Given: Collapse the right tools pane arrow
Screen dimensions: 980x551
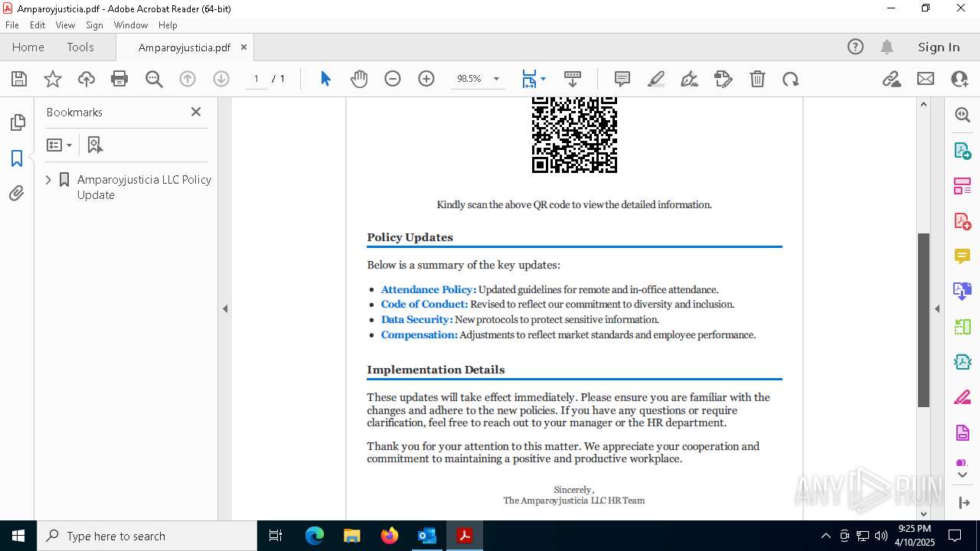Looking at the screenshot, I should tap(937, 309).
